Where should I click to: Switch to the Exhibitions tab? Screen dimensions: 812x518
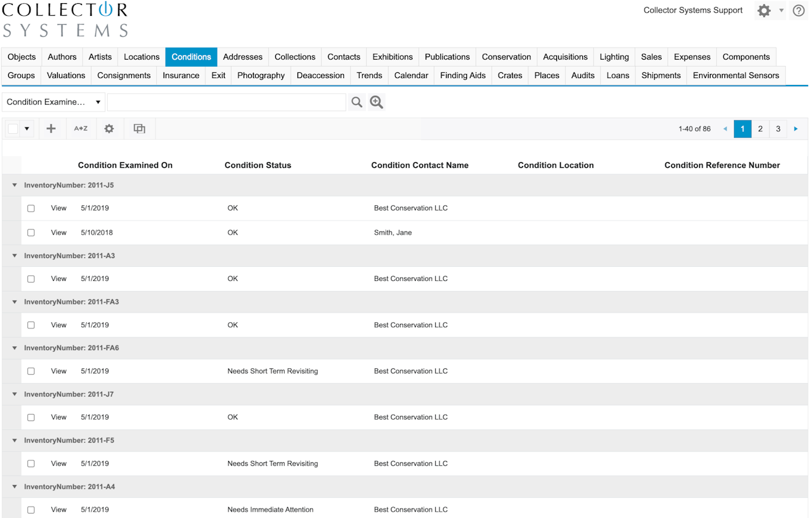(392, 57)
